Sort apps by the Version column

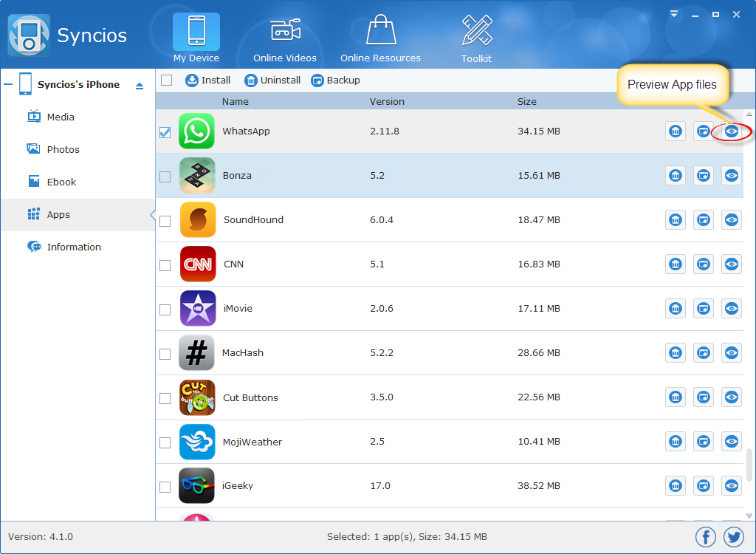tap(387, 101)
